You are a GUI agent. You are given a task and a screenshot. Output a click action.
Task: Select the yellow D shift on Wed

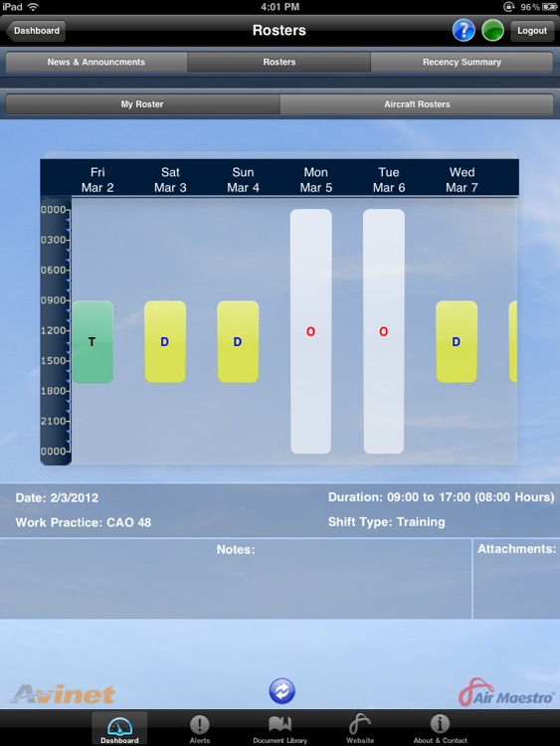pos(457,341)
